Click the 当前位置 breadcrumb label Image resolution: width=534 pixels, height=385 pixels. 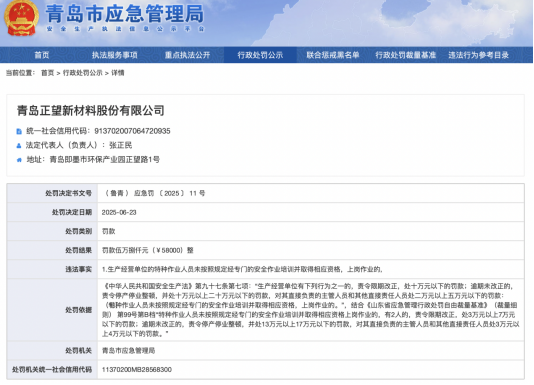[20, 73]
